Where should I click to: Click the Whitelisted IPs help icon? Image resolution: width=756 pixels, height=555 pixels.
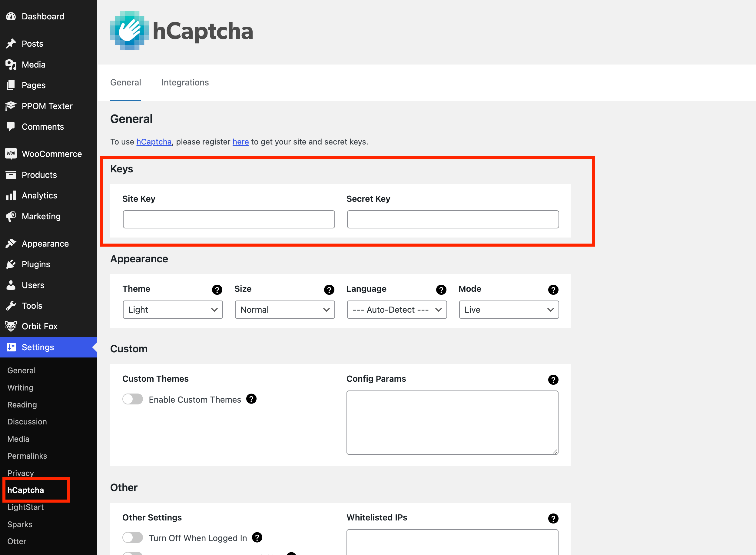[553, 518]
